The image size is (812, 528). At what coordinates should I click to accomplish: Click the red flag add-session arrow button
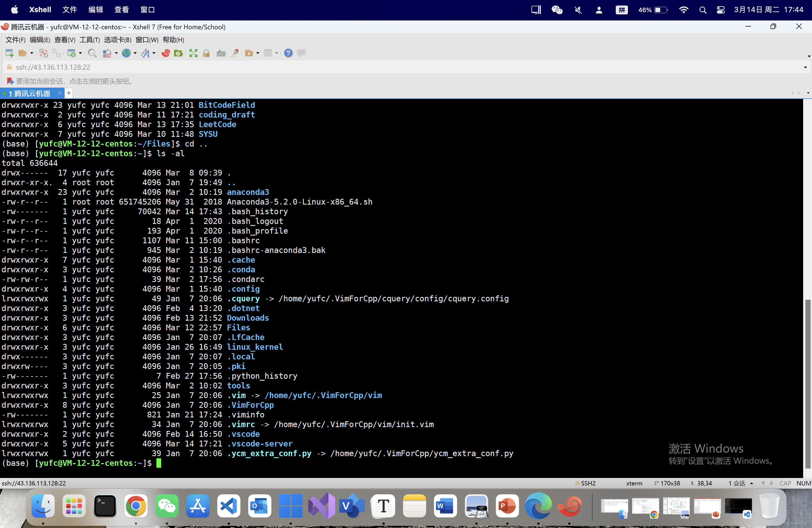pos(10,81)
